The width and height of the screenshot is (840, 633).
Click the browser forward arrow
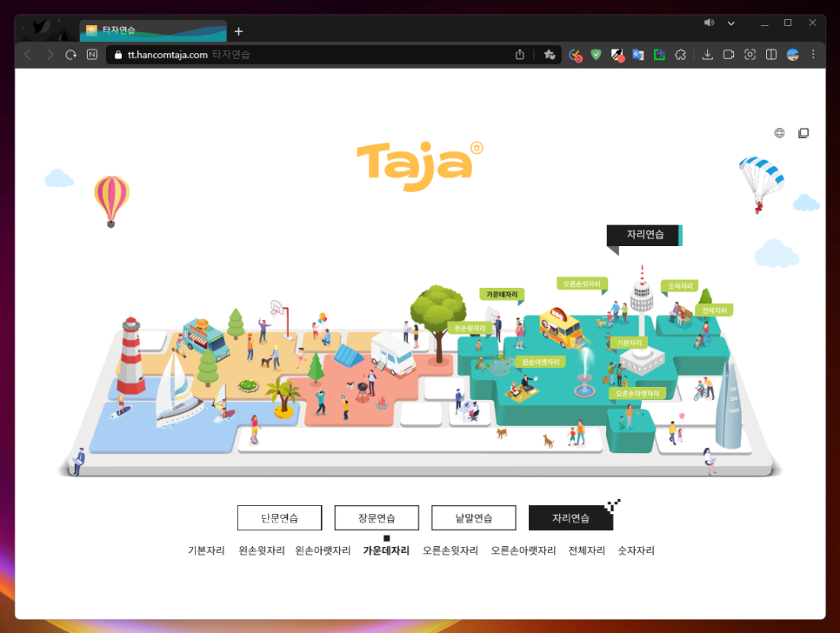50,54
